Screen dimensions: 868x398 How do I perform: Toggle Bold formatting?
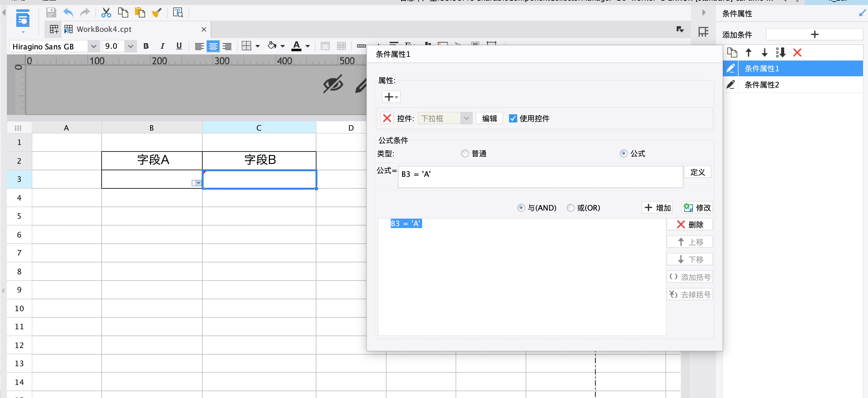tap(146, 46)
